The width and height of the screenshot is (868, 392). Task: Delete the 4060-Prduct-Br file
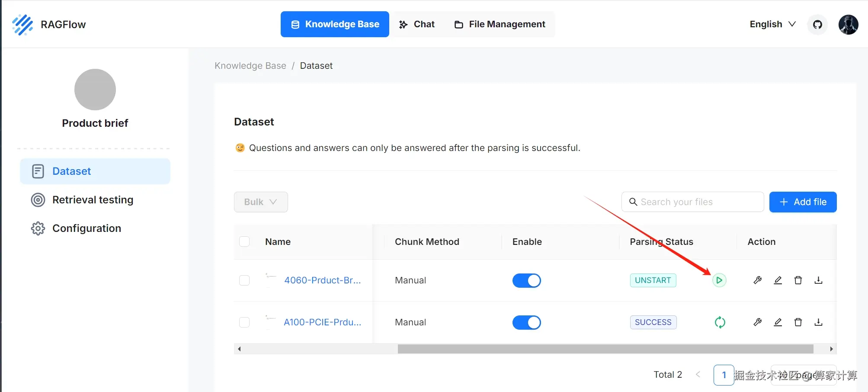(798, 280)
